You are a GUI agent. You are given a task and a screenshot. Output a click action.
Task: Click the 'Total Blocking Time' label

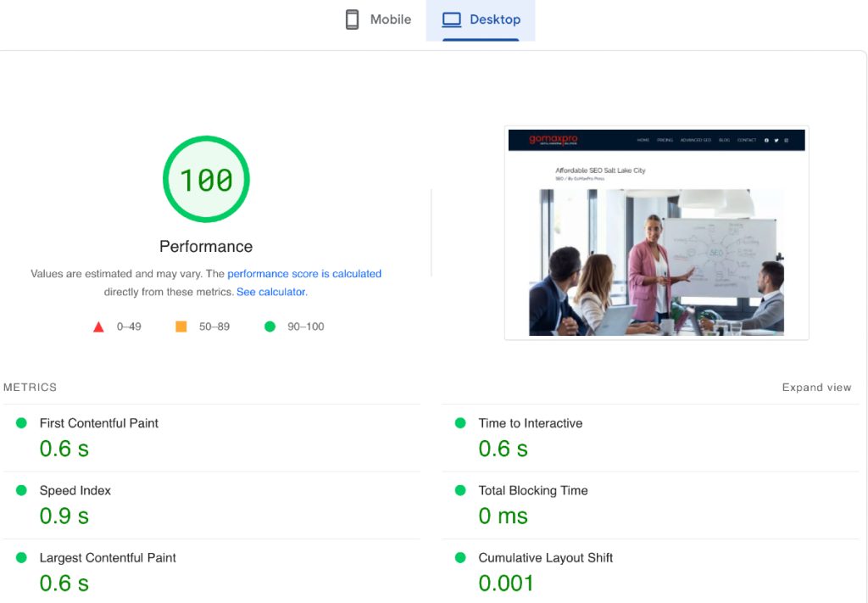tap(533, 490)
